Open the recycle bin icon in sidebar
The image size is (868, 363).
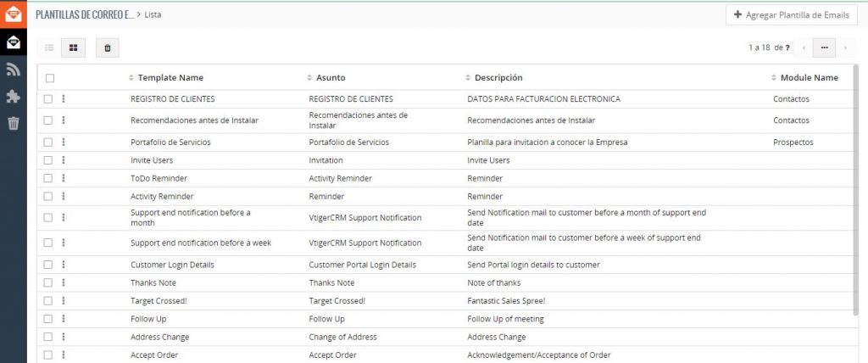pos(13,124)
